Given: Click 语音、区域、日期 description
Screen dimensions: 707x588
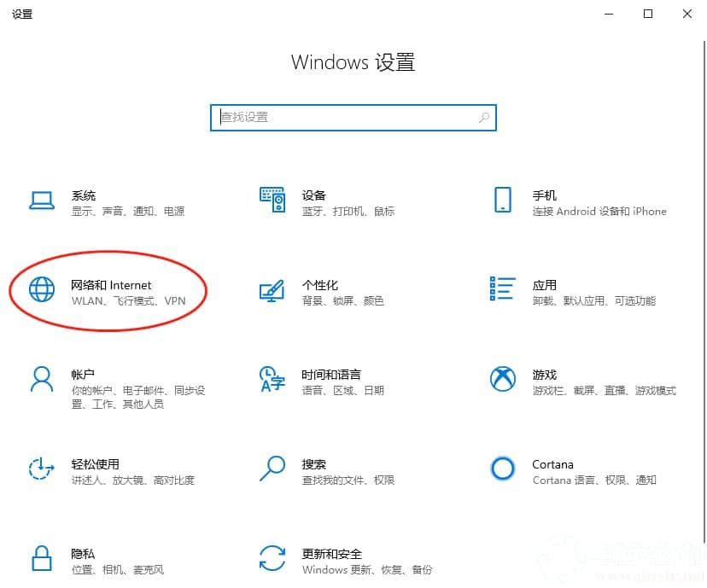Looking at the screenshot, I should (x=342, y=391).
